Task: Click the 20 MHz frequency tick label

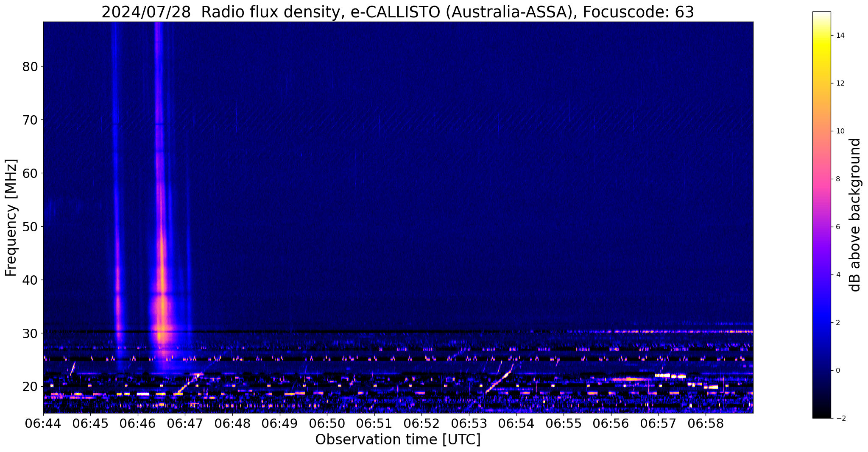Action: (x=30, y=387)
